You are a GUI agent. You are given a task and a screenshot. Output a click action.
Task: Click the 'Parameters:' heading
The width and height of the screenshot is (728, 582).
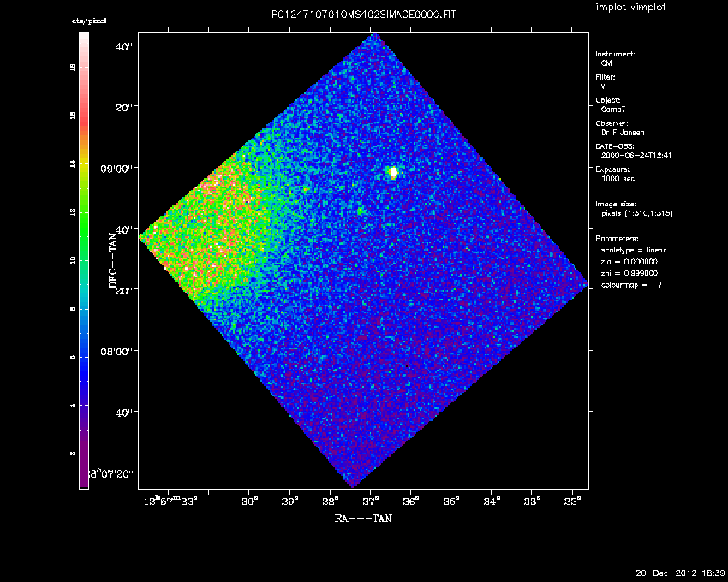(617, 239)
